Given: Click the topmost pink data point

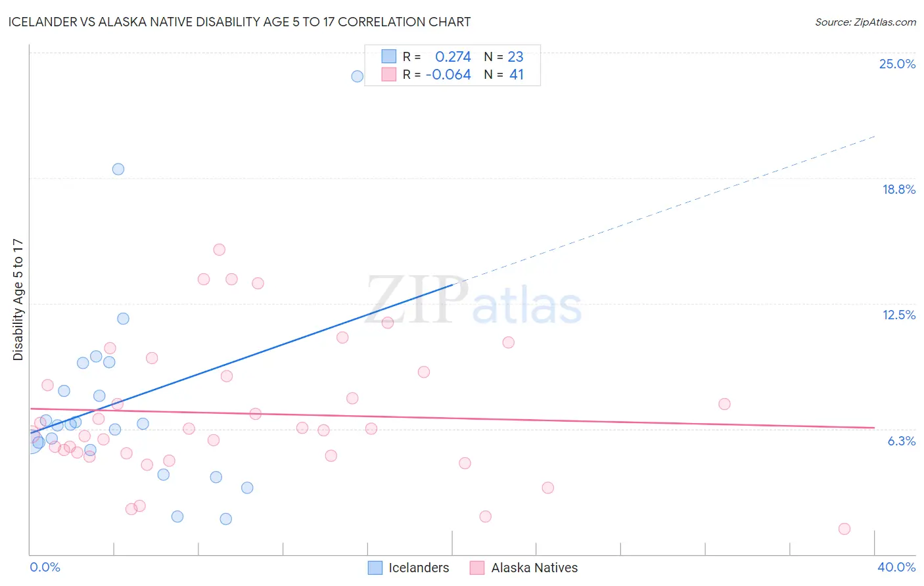Looking at the screenshot, I should tap(219, 250).
